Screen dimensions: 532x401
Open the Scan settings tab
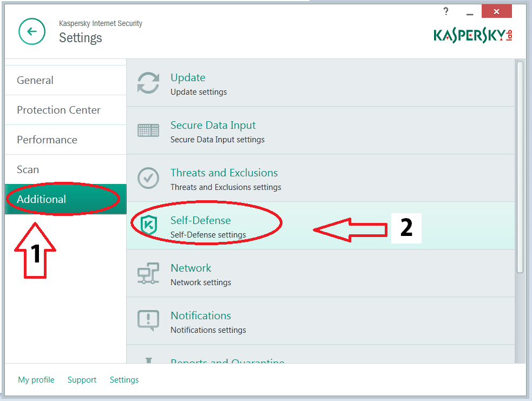[x=66, y=169]
